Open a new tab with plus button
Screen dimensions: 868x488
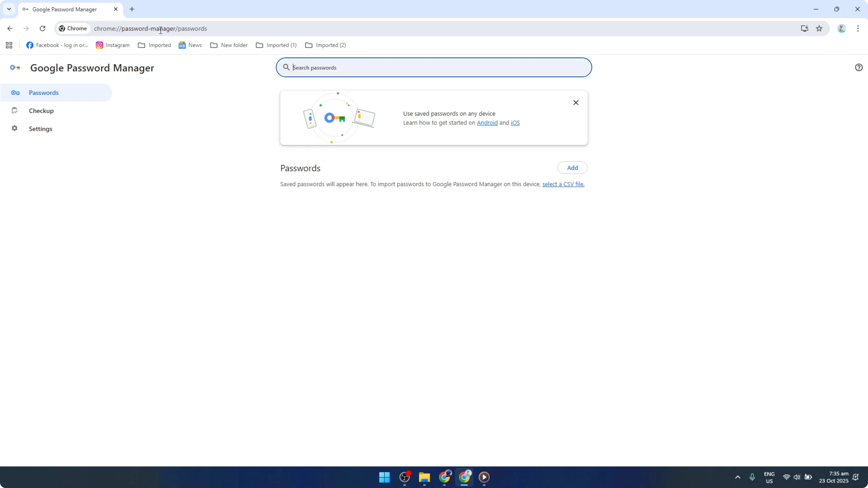coord(132,9)
